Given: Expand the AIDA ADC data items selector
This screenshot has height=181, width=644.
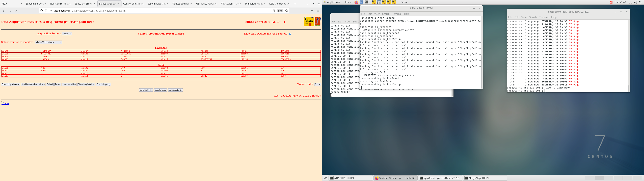Looking at the screenshot, I should (x=48, y=42).
